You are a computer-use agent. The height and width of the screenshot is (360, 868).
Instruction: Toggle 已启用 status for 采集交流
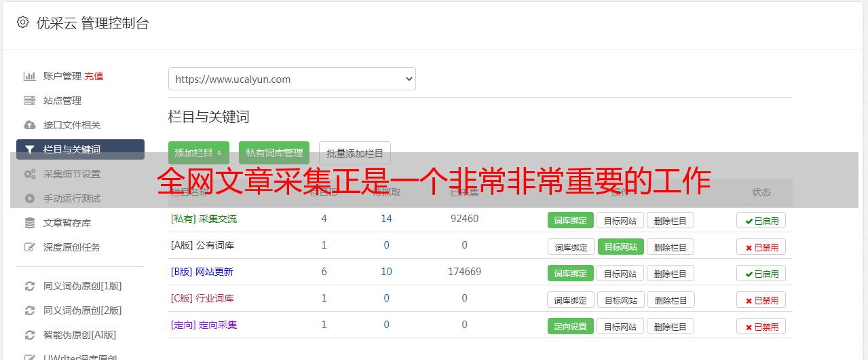pyautogui.click(x=761, y=220)
